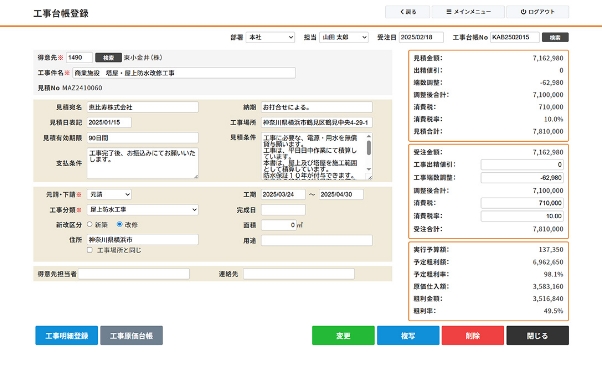
Task: Click the 面積 input field
Action: point(279,225)
